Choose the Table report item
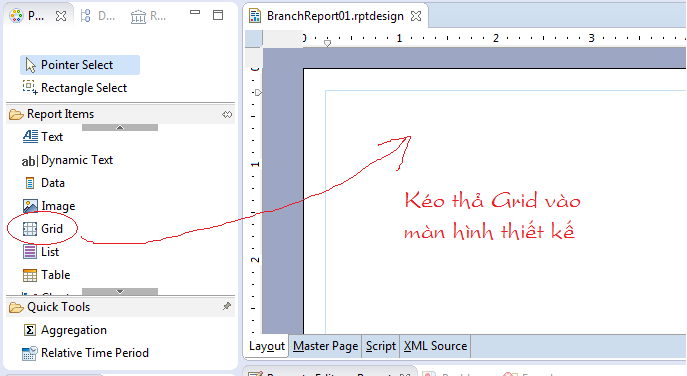 click(46, 275)
